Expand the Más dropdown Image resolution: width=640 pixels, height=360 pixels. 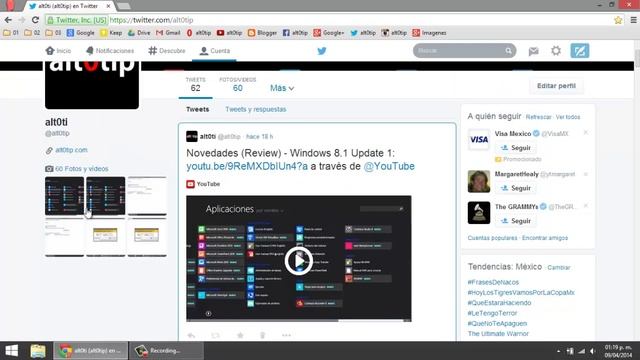[x=282, y=88]
